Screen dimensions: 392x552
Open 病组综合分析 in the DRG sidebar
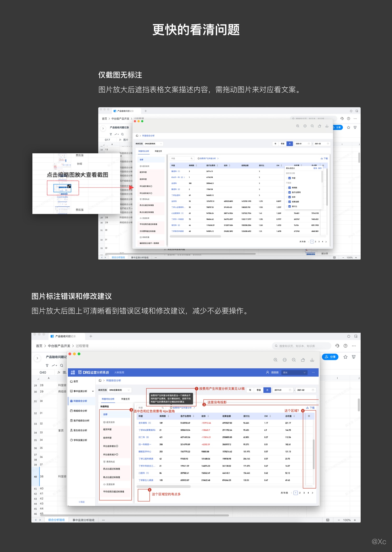pyautogui.click(x=80, y=411)
